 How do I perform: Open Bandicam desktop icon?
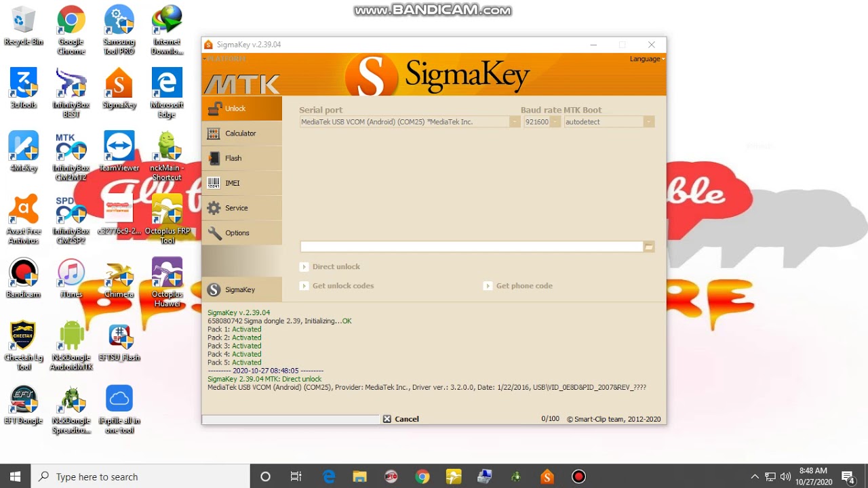click(24, 278)
